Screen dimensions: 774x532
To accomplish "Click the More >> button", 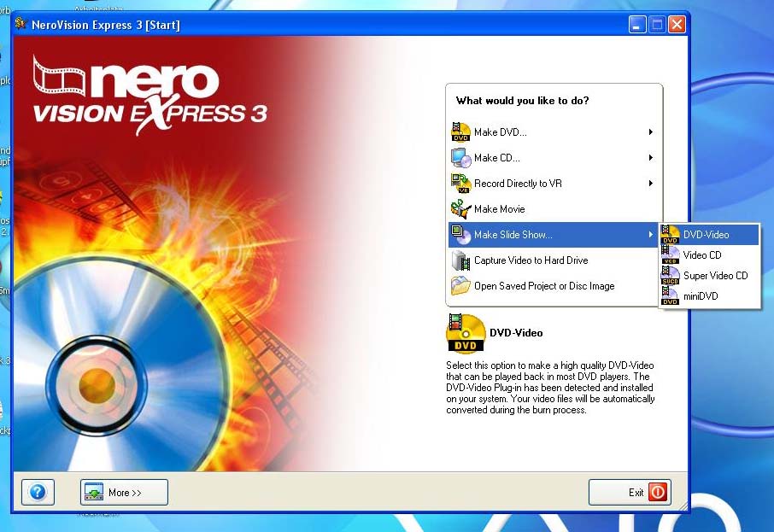I will point(124,492).
